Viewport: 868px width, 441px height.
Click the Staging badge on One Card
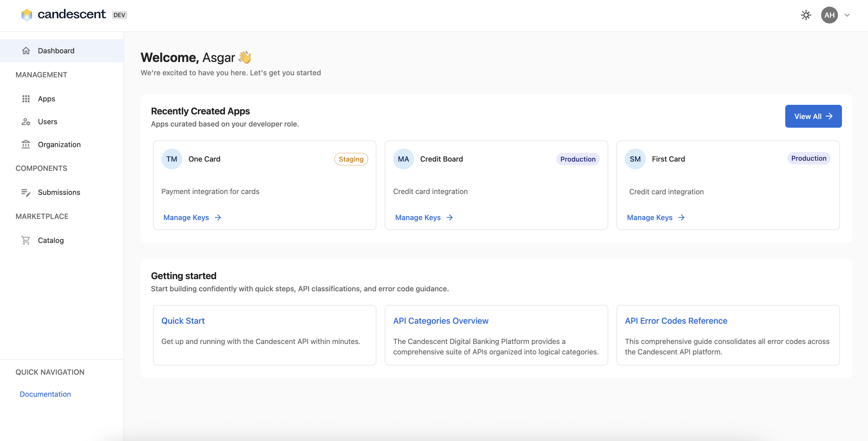tap(351, 159)
